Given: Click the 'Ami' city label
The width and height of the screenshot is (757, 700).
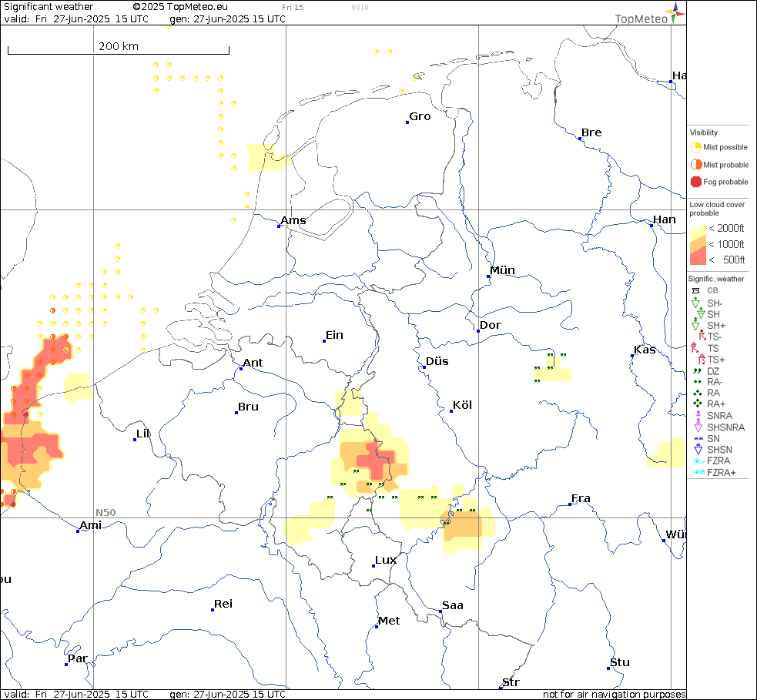Looking at the screenshot, I should [x=90, y=525].
